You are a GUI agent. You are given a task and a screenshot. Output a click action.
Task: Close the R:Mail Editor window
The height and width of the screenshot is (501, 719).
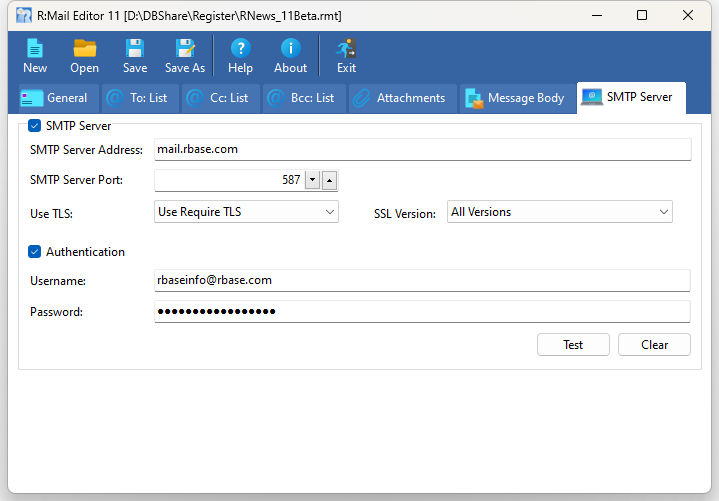tap(688, 16)
